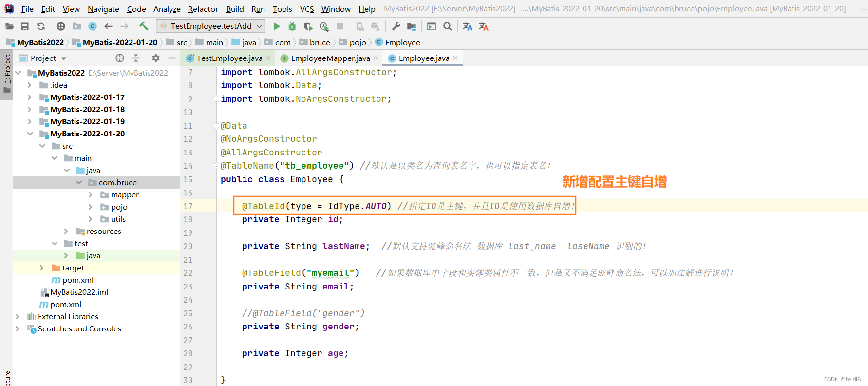Viewport: 868px width, 386px height.
Task: Open the run configuration TestEmployee.testAdd dropdown
Action: point(210,26)
